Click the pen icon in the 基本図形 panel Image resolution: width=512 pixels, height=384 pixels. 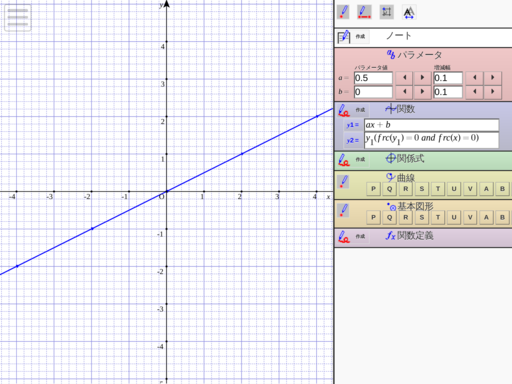tap(343, 211)
